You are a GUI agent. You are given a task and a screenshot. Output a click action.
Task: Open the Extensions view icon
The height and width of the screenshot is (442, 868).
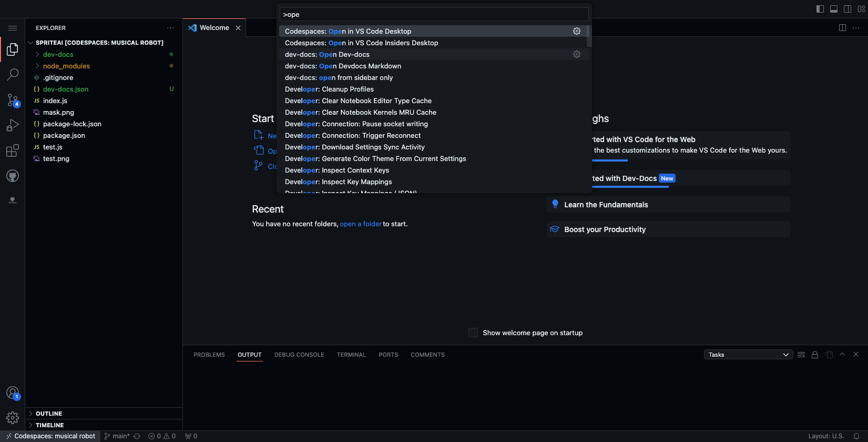pos(13,151)
